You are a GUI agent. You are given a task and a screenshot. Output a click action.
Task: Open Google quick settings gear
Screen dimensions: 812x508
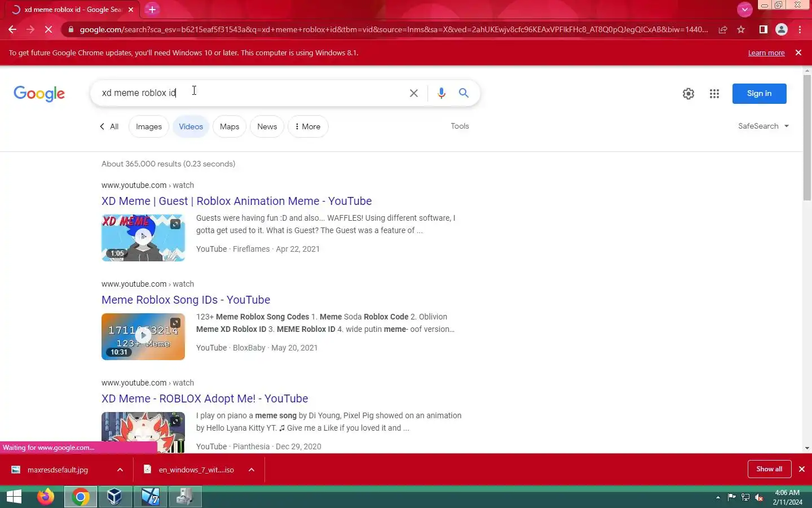[688, 94]
